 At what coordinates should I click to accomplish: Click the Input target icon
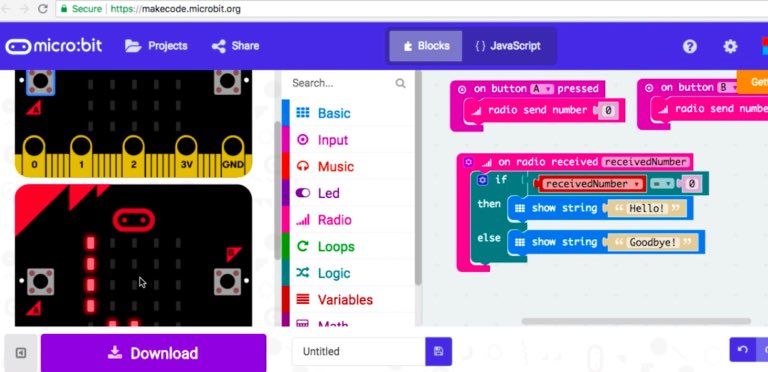tap(303, 140)
